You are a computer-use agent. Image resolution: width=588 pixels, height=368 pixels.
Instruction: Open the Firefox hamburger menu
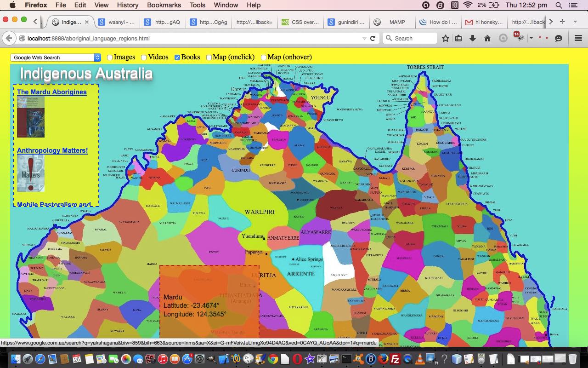(x=578, y=39)
